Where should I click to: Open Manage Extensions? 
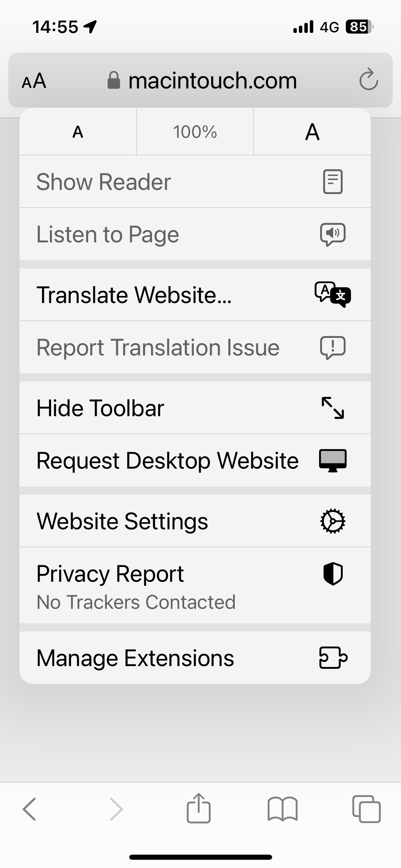[x=135, y=658]
